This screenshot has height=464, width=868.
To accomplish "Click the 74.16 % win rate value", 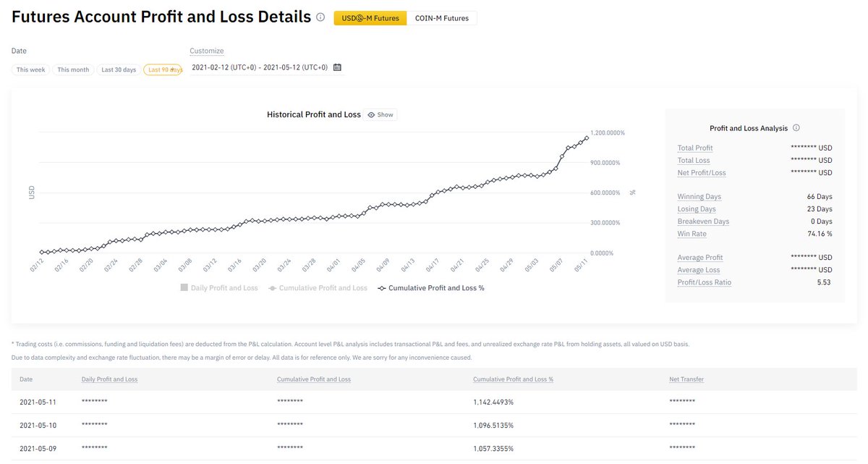I will [x=820, y=233].
